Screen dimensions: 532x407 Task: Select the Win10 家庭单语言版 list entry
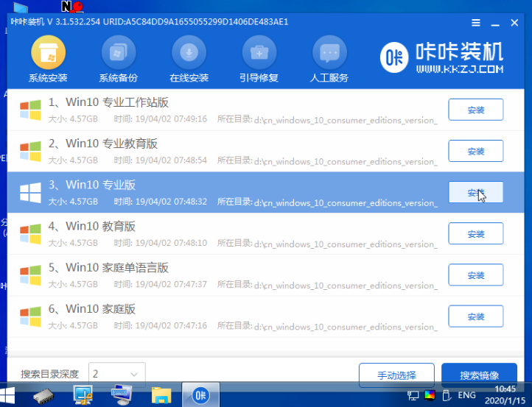pos(221,275)
